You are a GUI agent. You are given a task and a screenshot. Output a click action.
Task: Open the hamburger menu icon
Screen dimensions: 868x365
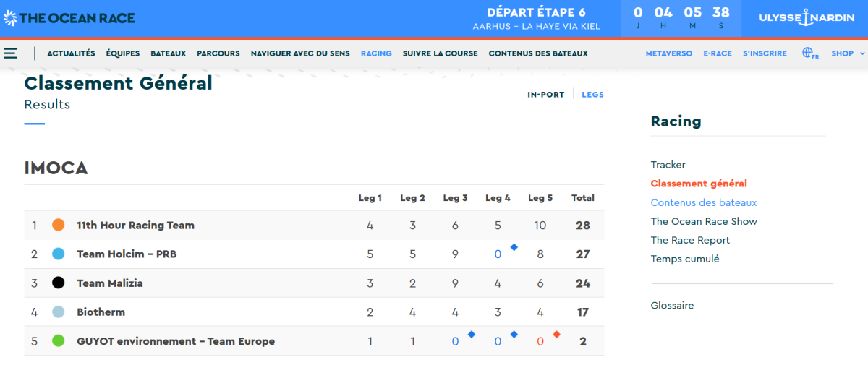coord(10,53)
